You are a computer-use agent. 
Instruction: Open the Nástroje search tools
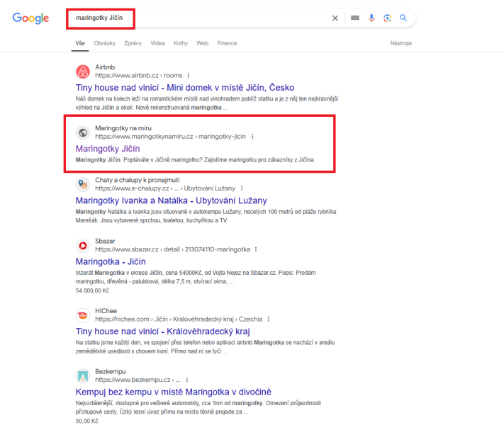(401, 43)
